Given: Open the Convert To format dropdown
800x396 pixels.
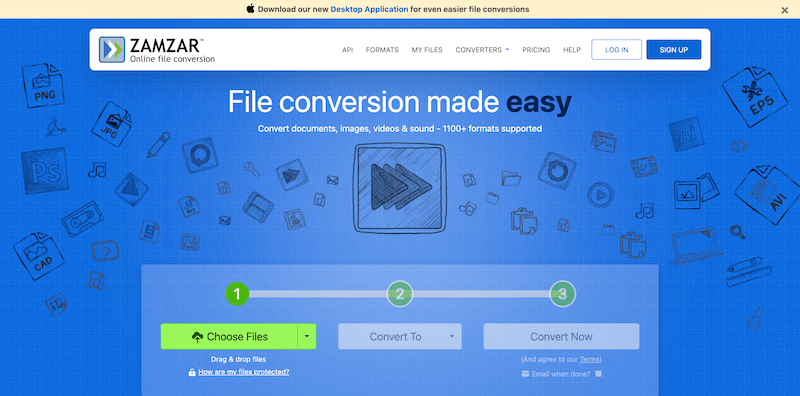Looking at the screenshot, I should click(x=400, y=336).
